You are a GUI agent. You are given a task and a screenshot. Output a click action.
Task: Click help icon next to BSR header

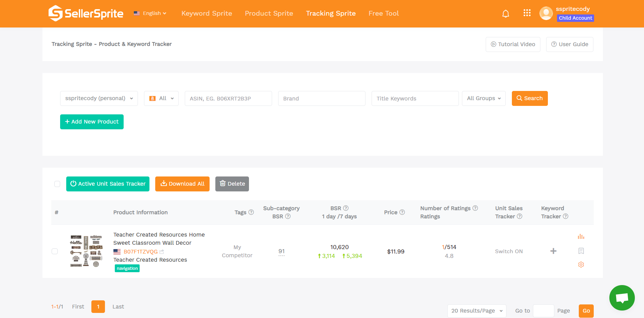point(346,208)
